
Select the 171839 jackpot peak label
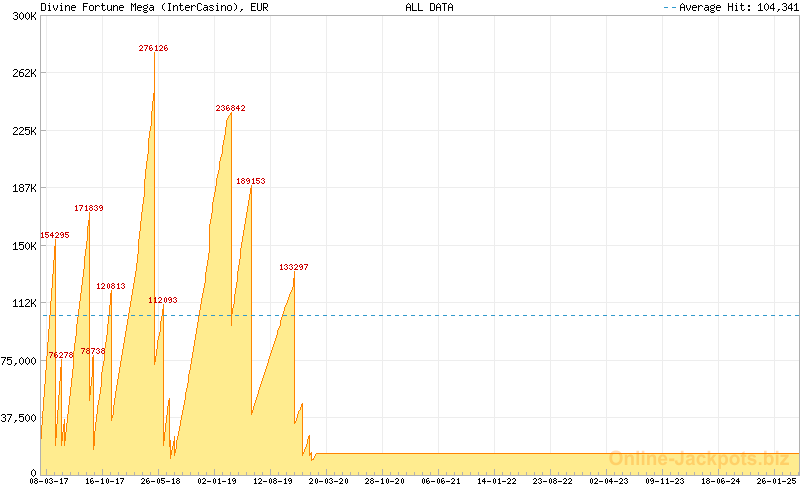coord(88,208)
